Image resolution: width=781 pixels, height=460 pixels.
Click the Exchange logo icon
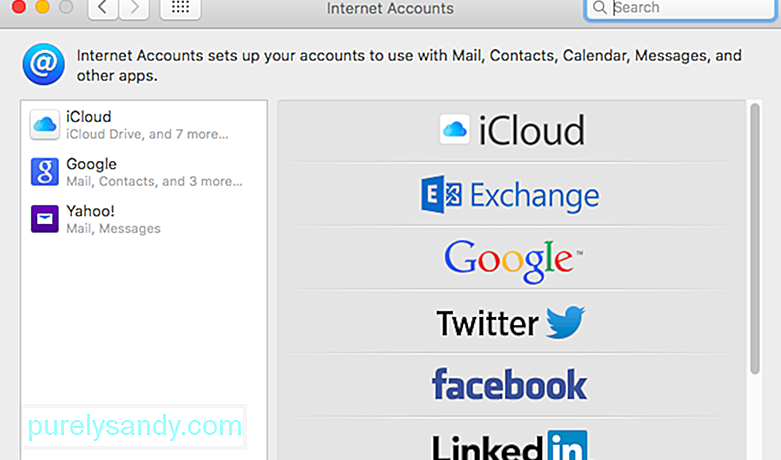point(441,194)
